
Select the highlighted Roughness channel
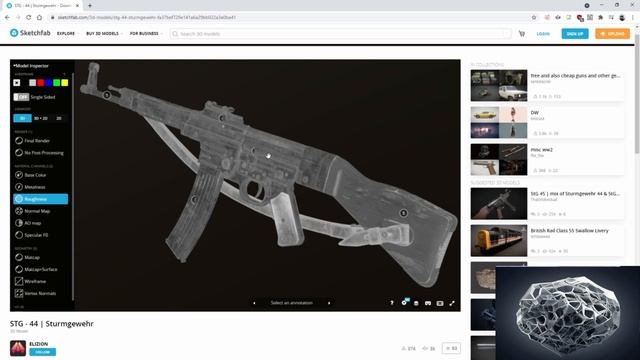pyautogui.click(x=40, y=199)
